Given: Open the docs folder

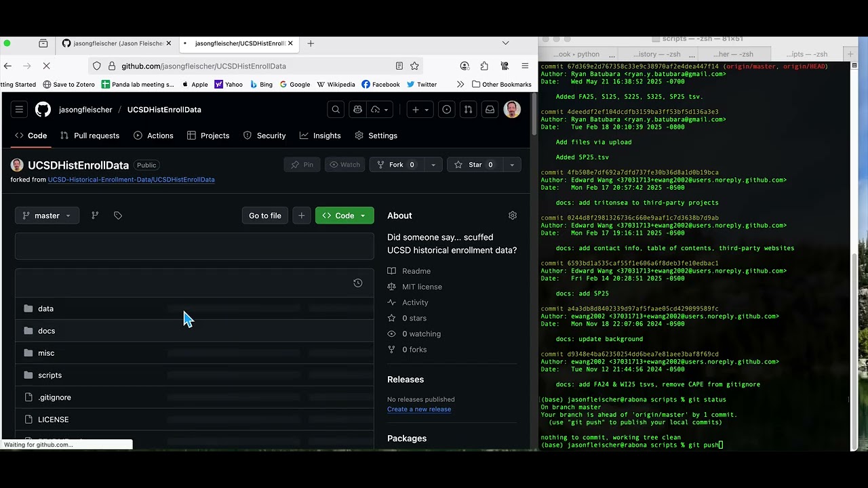Looking at the screenshot, I should coord(46,331).
